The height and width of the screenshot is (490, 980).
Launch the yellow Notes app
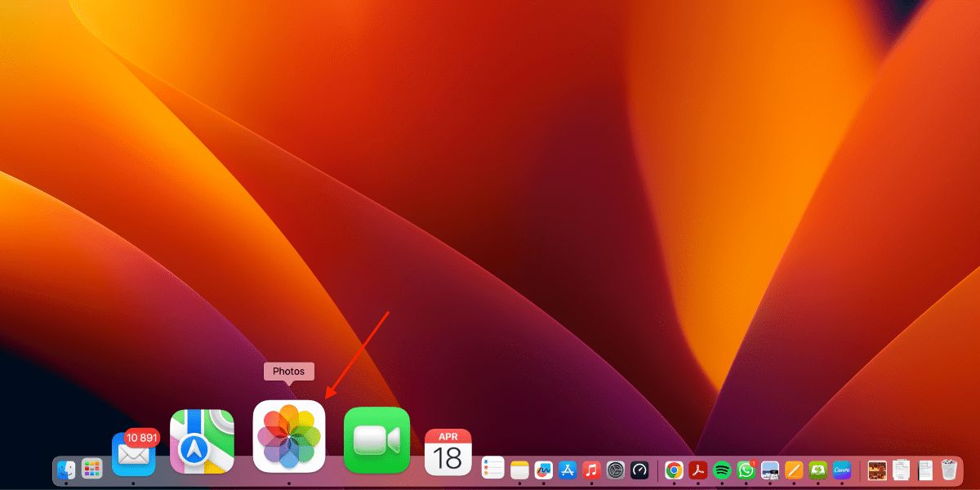pos(519,470)
